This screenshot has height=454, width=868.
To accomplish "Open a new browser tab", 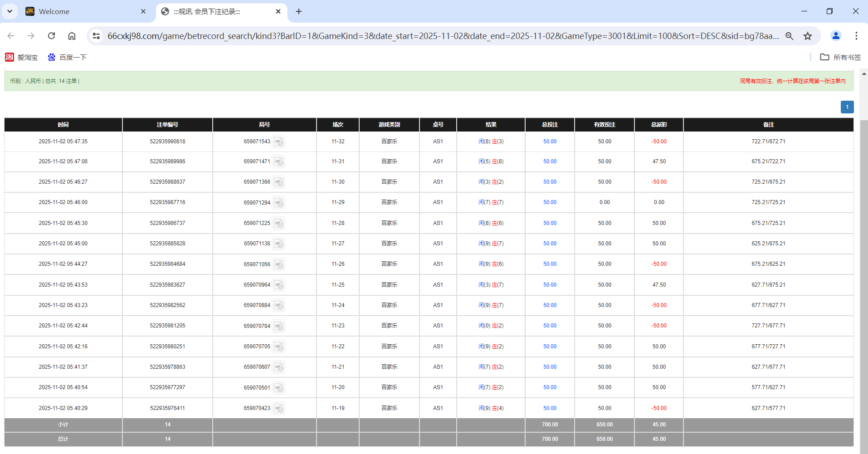I will 299,11.
